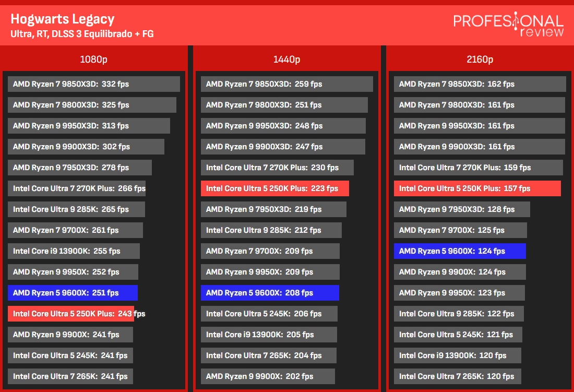Image resolution: width=574 pixels, height=392 pixels.
Task: Click 'AMD Ryzen 9 7950X3D: 219 fps' bar
Action: (x=274, y=209)
